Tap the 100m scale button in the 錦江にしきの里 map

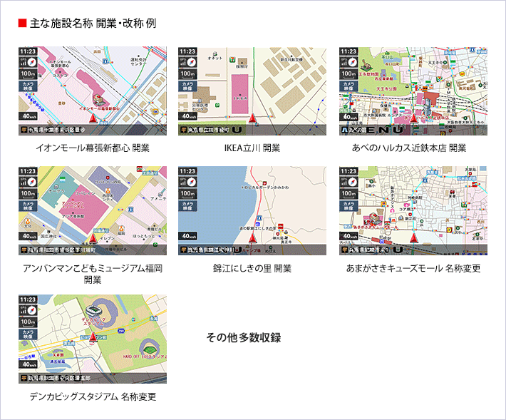(x=187, y=194)
